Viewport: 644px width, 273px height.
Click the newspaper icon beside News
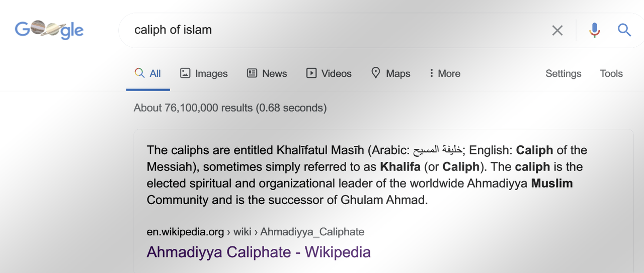click(x=252, y=73)
